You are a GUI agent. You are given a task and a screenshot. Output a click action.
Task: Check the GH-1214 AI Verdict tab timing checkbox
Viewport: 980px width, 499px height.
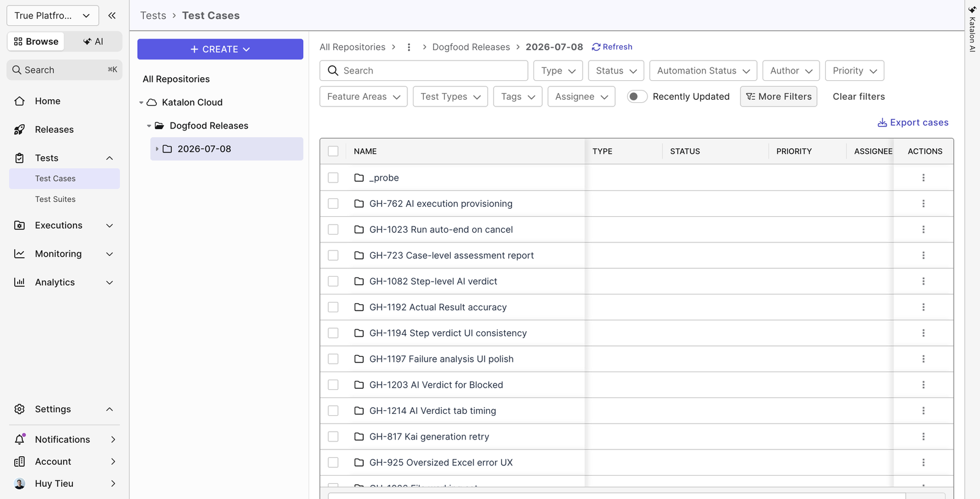pyautogui.click(x=333, y=411)
